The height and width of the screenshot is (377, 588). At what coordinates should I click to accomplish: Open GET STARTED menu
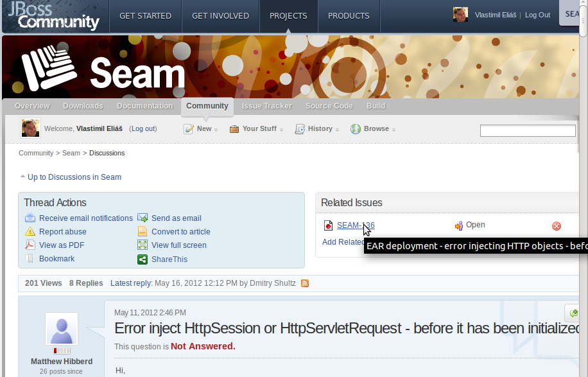pyautogui.click(x=146, y=16)
